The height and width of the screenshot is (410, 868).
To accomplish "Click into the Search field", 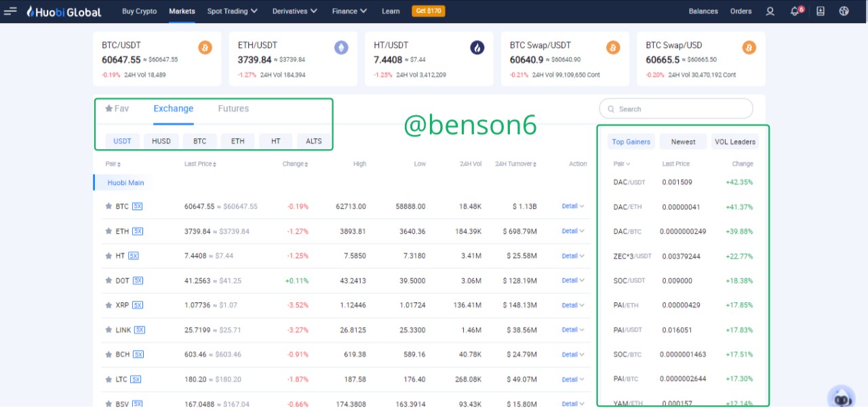I will [x=676, y=109].
